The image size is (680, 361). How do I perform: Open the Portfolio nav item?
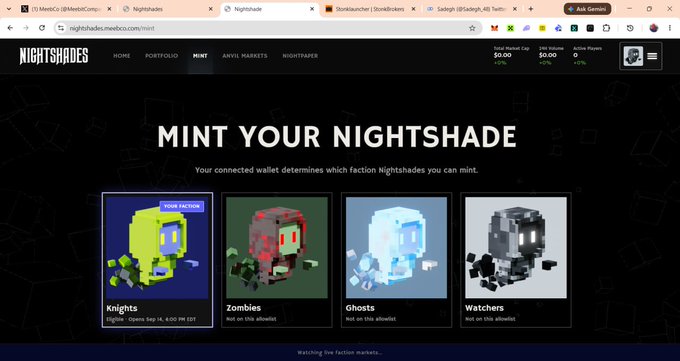tap(161, 56)
